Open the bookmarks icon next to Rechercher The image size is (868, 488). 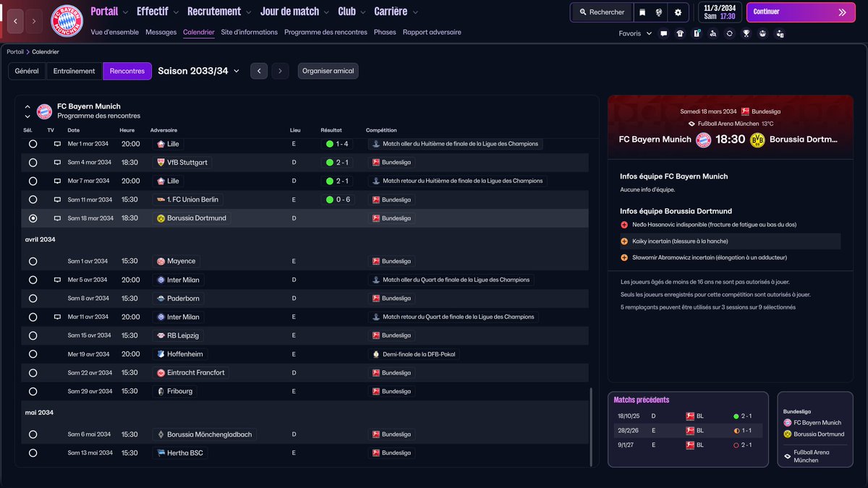(642, 12)
